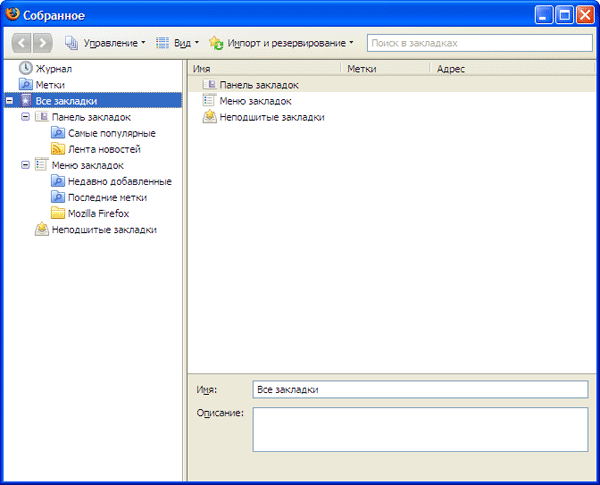Maximize the Собранное window
The height and width of the screenshot is (485, 600).
point(564,15)
